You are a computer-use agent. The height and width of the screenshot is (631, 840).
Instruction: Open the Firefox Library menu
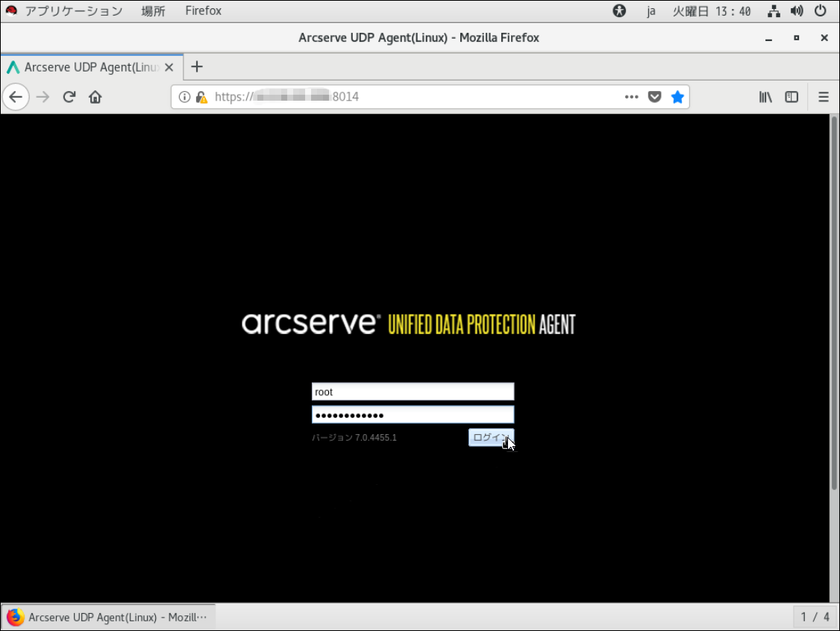pyautogui.click(x=765, y=97)
